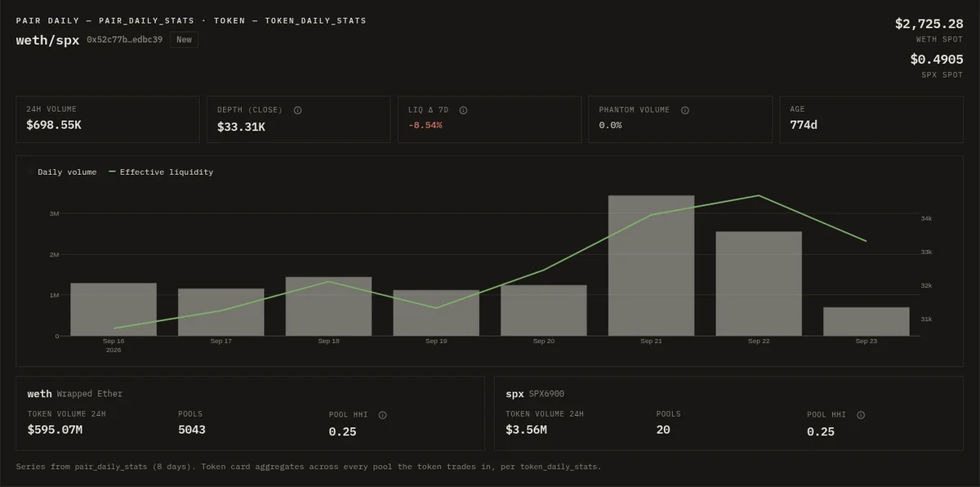This screenshot has width=980, height=487.
Task: Click the tallest bar for Sep 21
Action: (x=651, y=266)
